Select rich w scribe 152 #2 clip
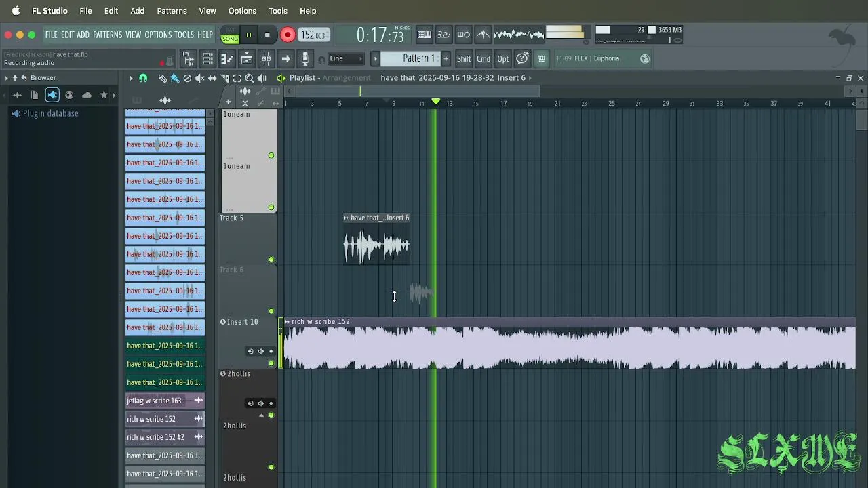 165,437
